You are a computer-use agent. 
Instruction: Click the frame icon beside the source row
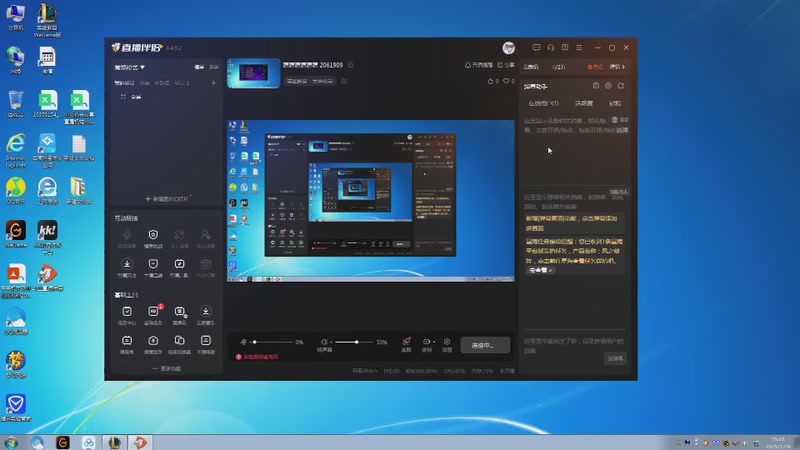click(123, 96)
